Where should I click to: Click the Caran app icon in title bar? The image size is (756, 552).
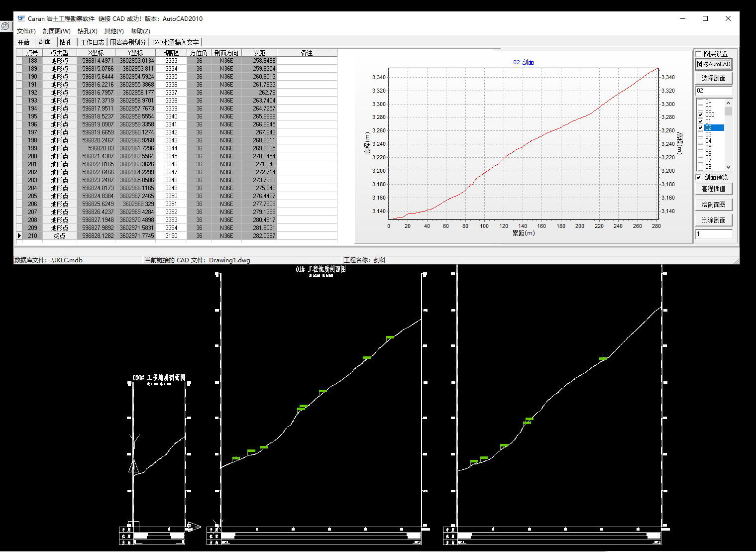click(21, 18)
